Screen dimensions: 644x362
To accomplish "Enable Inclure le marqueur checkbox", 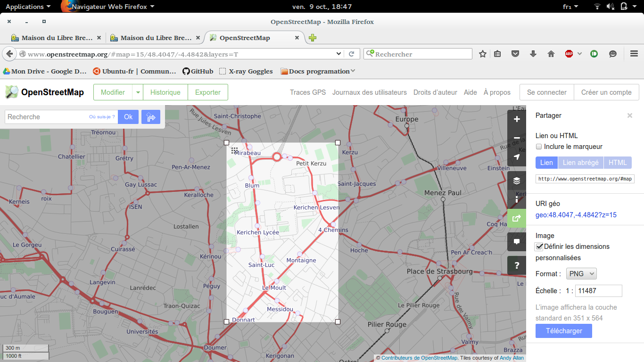I will 539,147.
